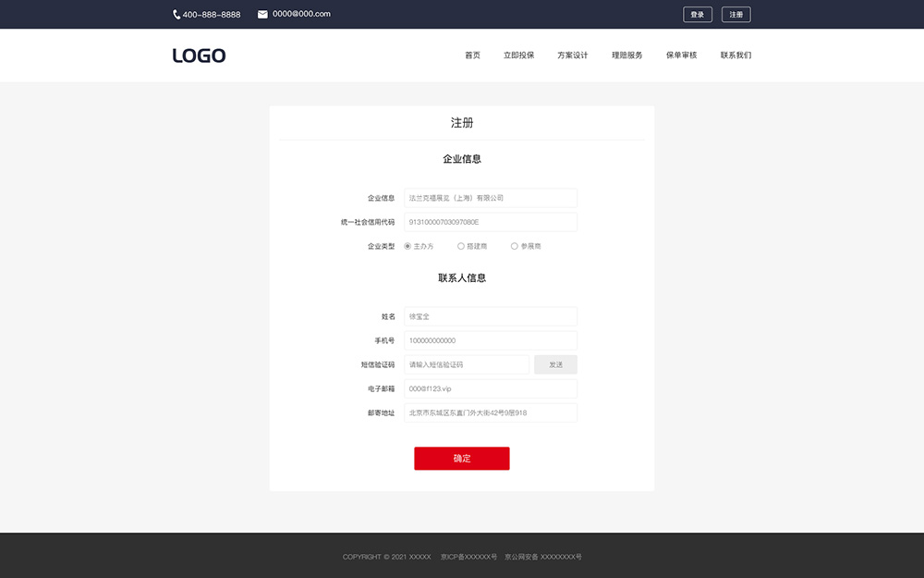This screenshot has height=578, width=924.
Task: Select the 主办方 radio button
Action: [407, 246]
